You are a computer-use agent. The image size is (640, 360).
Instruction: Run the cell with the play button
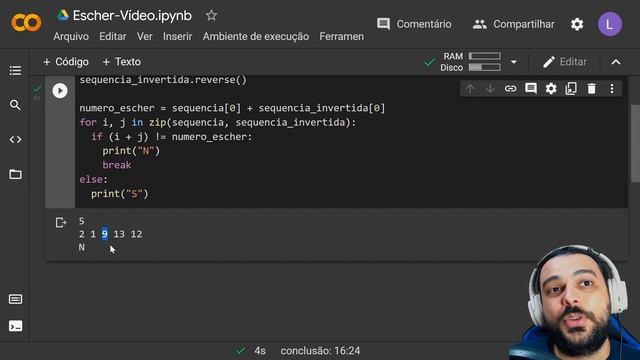pos(60,91)
